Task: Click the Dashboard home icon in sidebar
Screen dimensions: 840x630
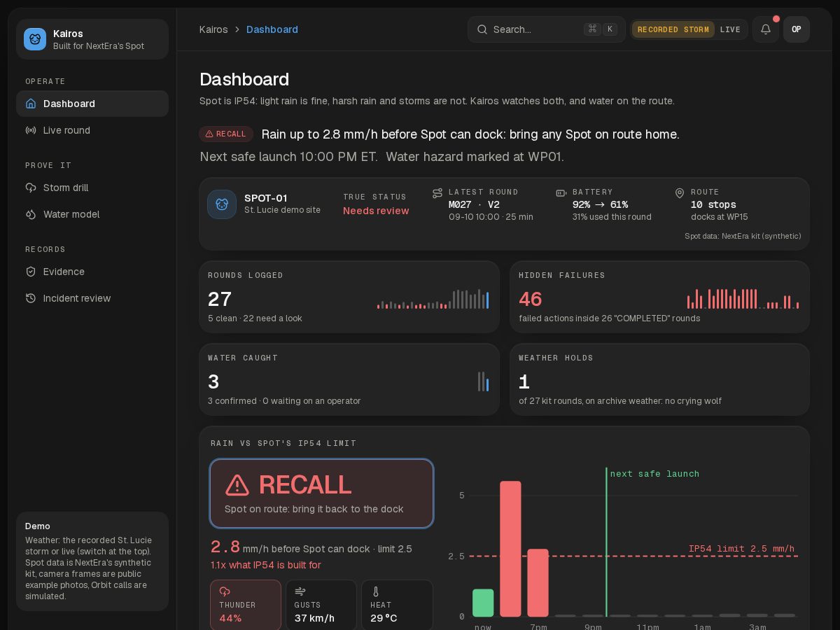Action: tap(31, 104)
